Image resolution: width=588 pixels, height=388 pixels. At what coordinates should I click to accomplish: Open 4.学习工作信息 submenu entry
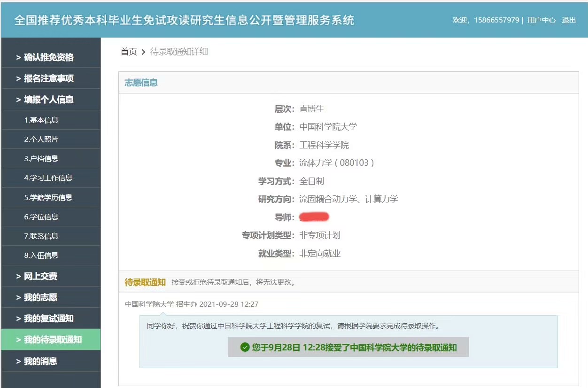48,178
